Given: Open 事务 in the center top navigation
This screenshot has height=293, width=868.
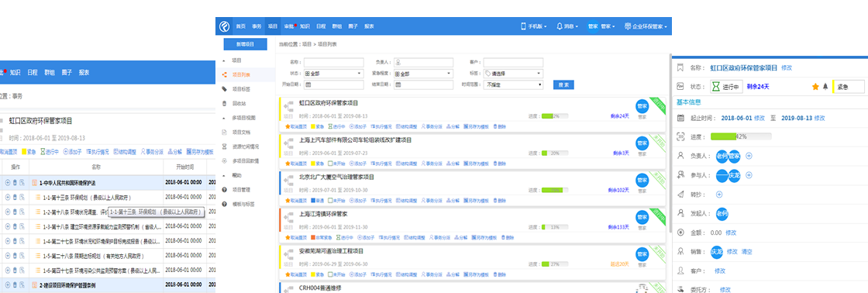Looking at the screenshot, I should (x=257, y=26).
